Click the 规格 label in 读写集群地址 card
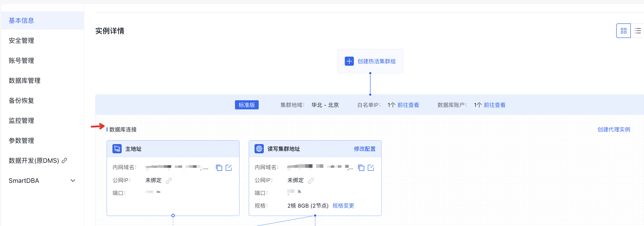Screen dimensions: 644x226 click(x=261, y=206)
